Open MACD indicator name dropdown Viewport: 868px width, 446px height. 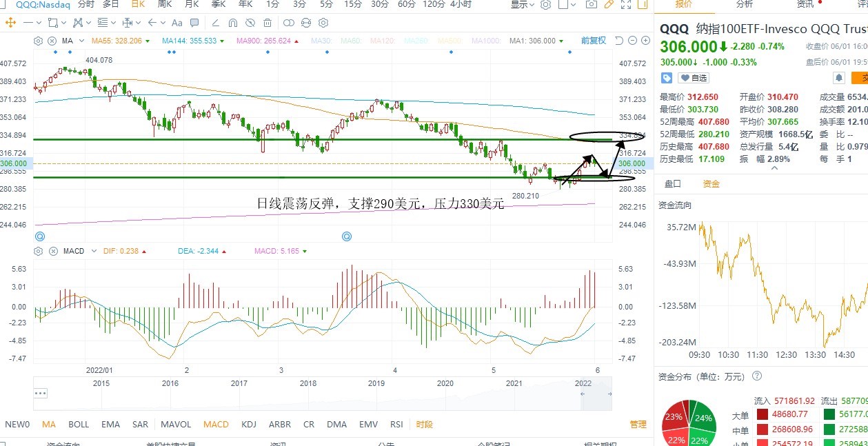[x=94, y=251]
